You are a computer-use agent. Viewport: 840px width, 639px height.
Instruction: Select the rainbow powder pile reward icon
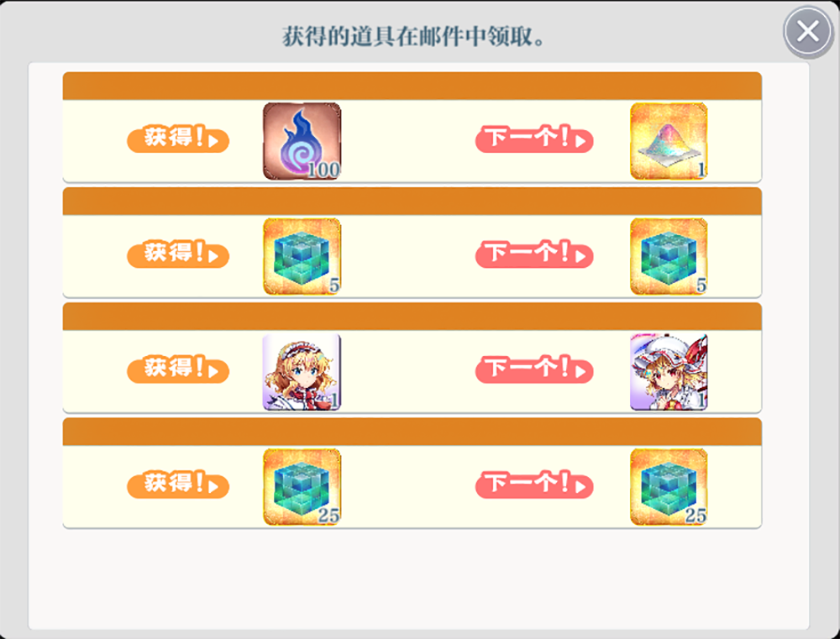[x=669, y=141]
